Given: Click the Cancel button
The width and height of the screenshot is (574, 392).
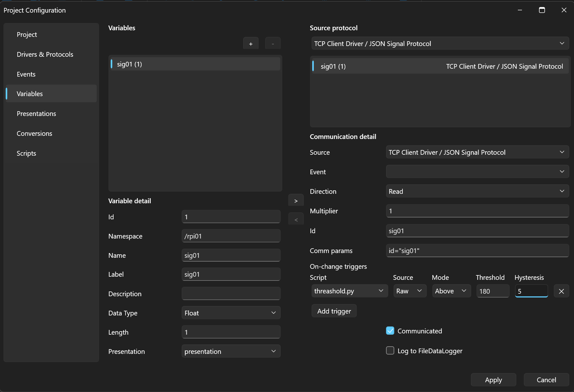Looking at the screenshot, I should 546,380.
